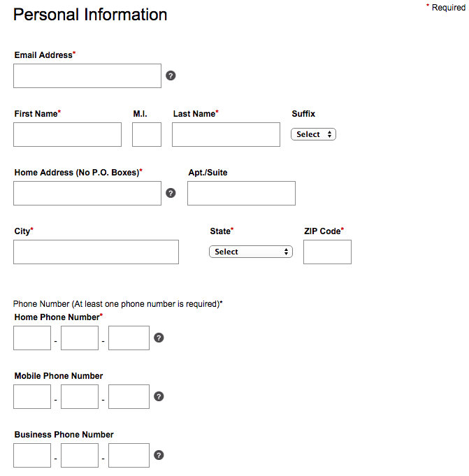This screenshot has height=476, width=469.
Task: Click Mobile Phone middle digits box
Action: [x=80, y=397]
